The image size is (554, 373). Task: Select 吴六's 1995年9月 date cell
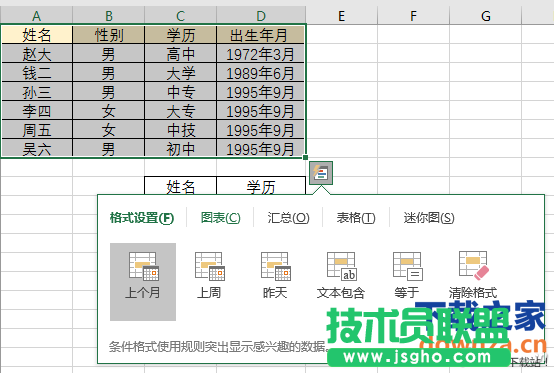click(x=261, y=148)
